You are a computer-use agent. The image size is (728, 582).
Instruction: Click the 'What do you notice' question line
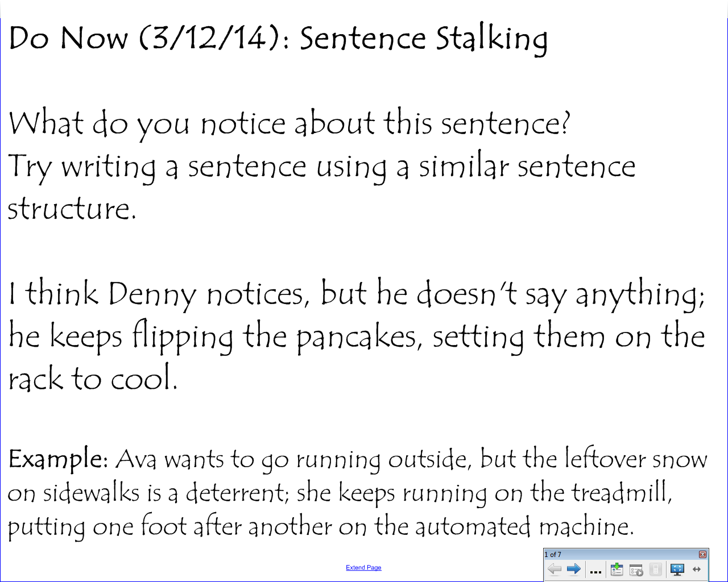tap(289, 124)
